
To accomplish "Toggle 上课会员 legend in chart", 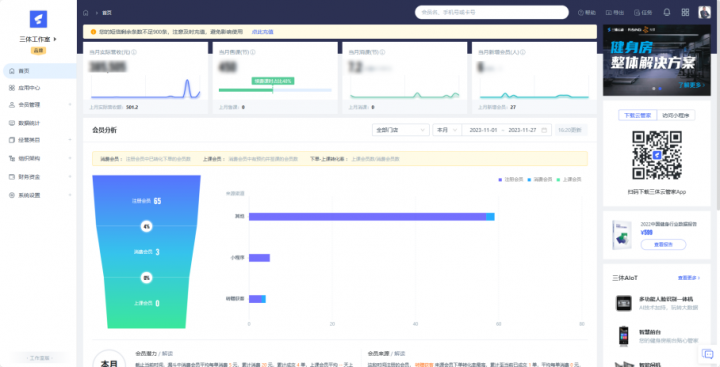I will 568,180.
